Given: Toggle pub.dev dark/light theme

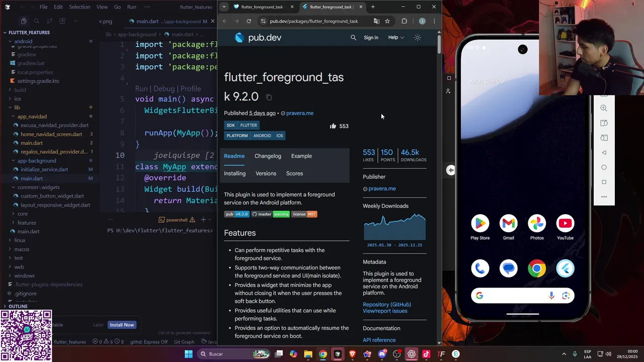Looking at the screenshot, I should click(418, 38).
